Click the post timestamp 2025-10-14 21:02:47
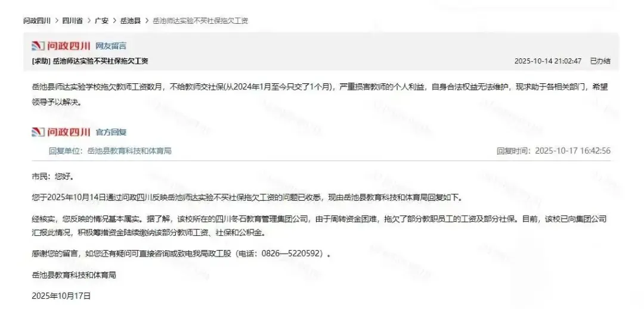This screenshot has width=644, height=309. pyautogui.click(x=548, y=61)
